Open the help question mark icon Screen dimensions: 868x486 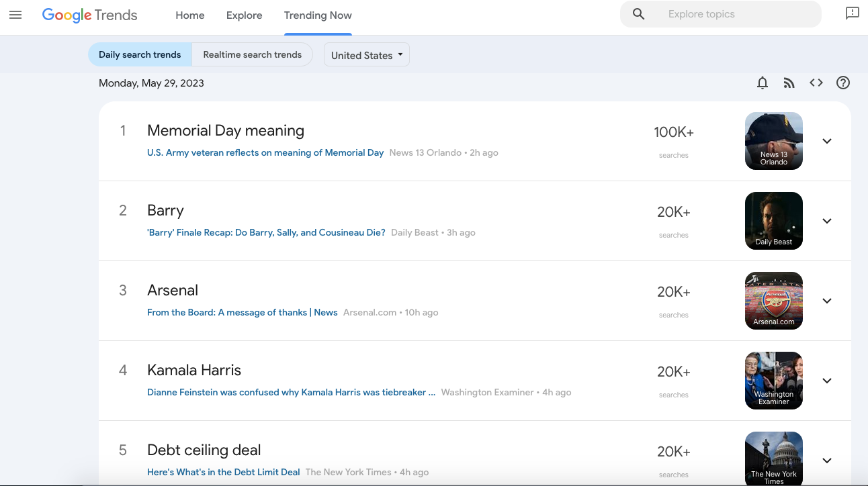click(x=843, y=83)
